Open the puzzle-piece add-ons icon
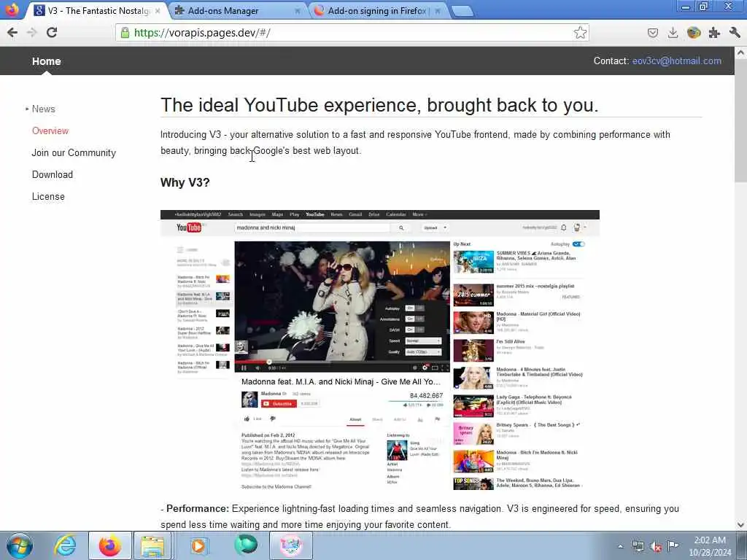 (x=714, y=32)
